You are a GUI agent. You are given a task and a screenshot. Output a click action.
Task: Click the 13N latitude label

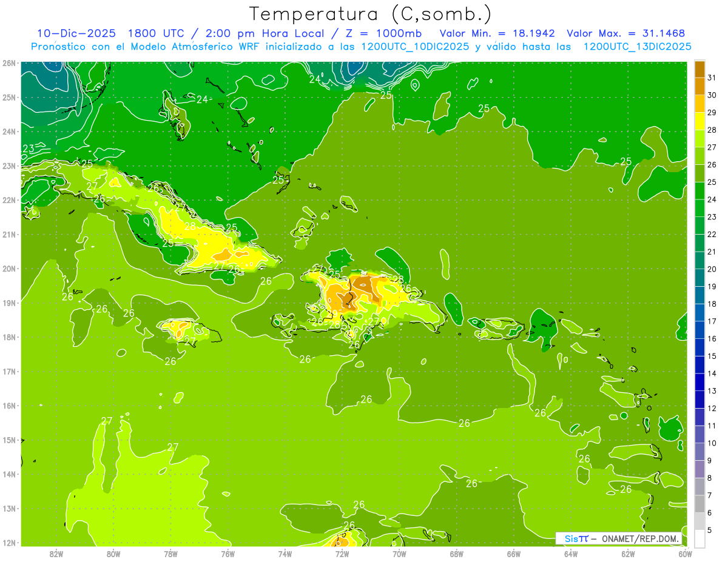[8, 509]
